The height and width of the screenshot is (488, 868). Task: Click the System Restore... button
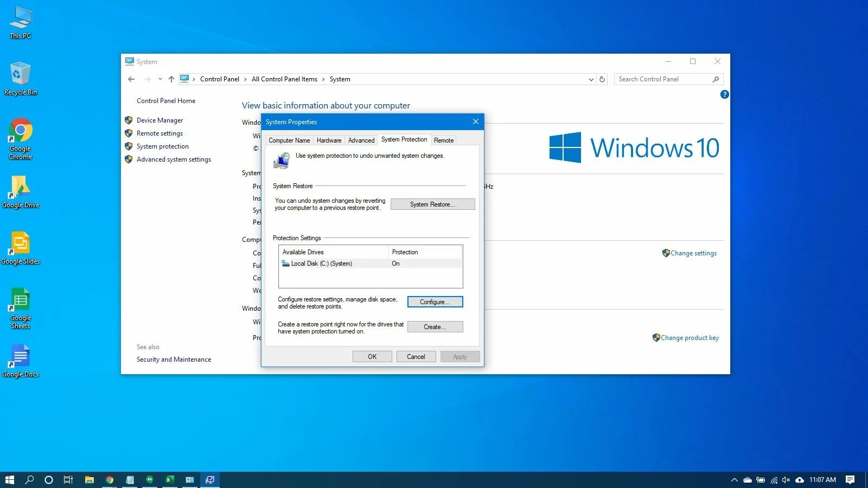[x=432, y=204]
